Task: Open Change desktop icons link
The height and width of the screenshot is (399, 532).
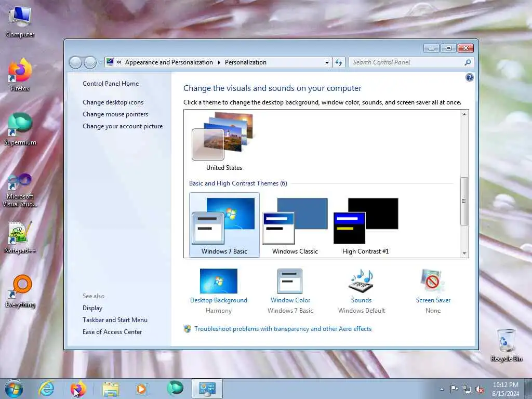Action: [x=113, y=102]
